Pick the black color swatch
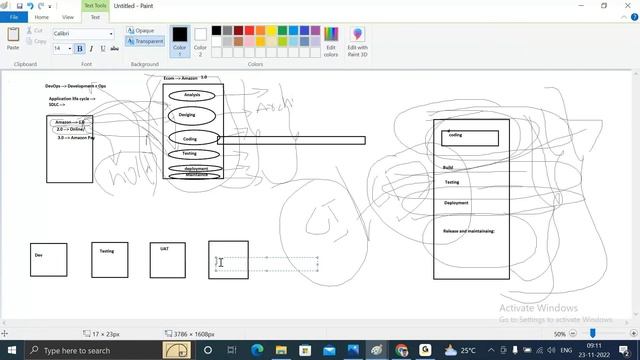The width and height of the screenshot is (640, 360). coord(216,30)
